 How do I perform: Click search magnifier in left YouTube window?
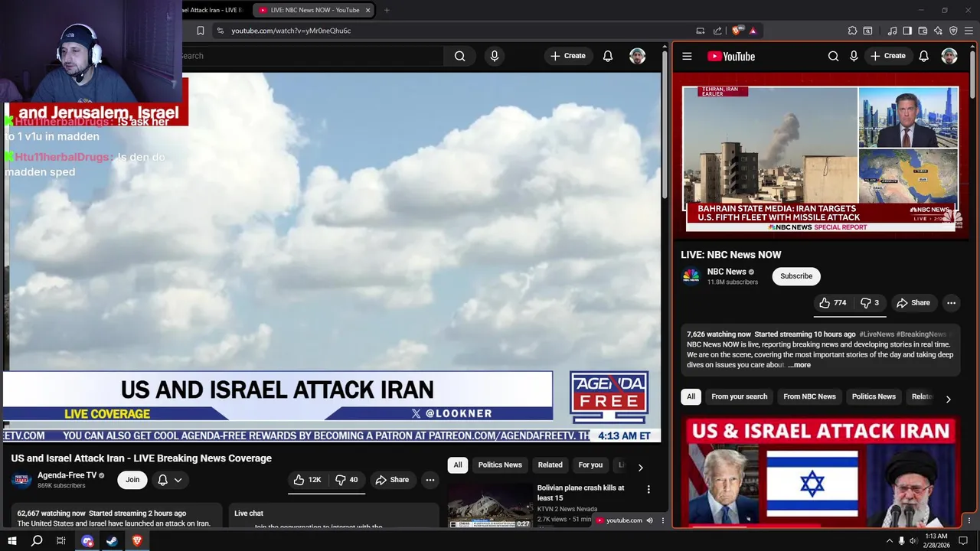pos(459,56)
